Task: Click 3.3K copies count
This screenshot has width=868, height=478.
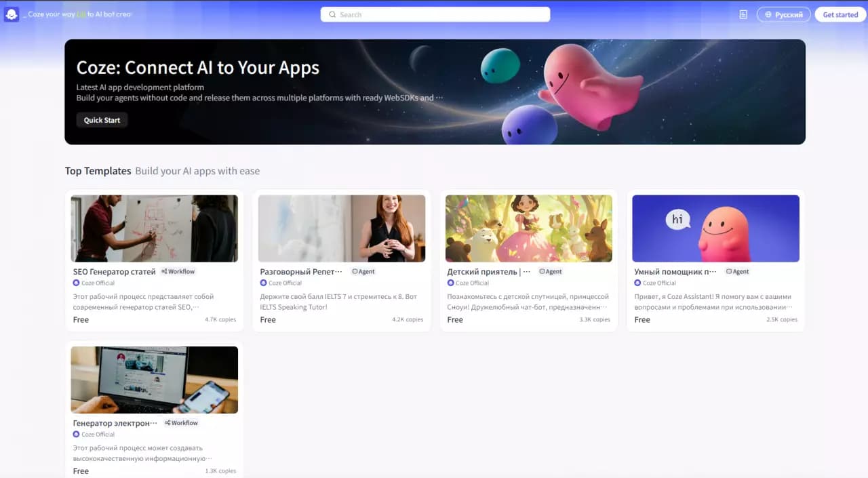Action: [595, 319]
